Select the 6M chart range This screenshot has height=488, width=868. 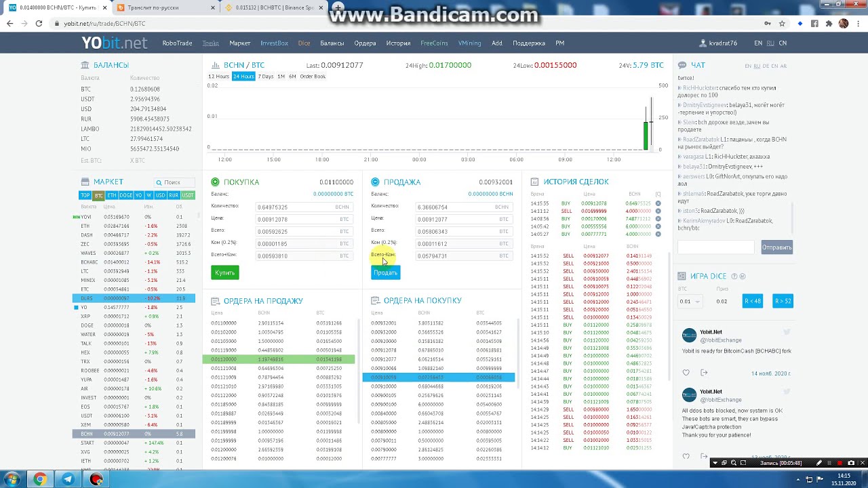tap(292, 77)
